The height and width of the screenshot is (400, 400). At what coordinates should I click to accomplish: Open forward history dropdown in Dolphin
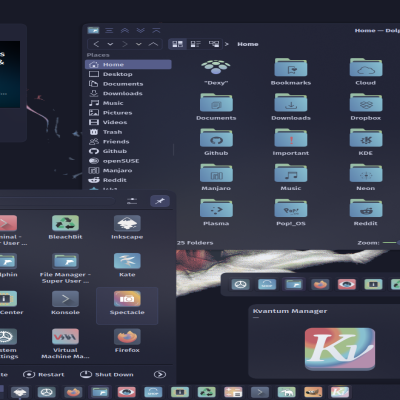[x=139, y=44]
